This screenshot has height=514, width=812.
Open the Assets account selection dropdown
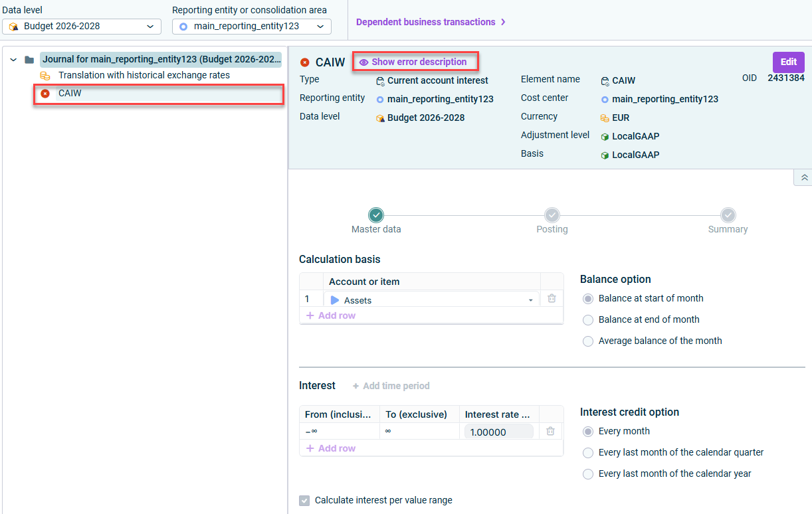[530, 299]
